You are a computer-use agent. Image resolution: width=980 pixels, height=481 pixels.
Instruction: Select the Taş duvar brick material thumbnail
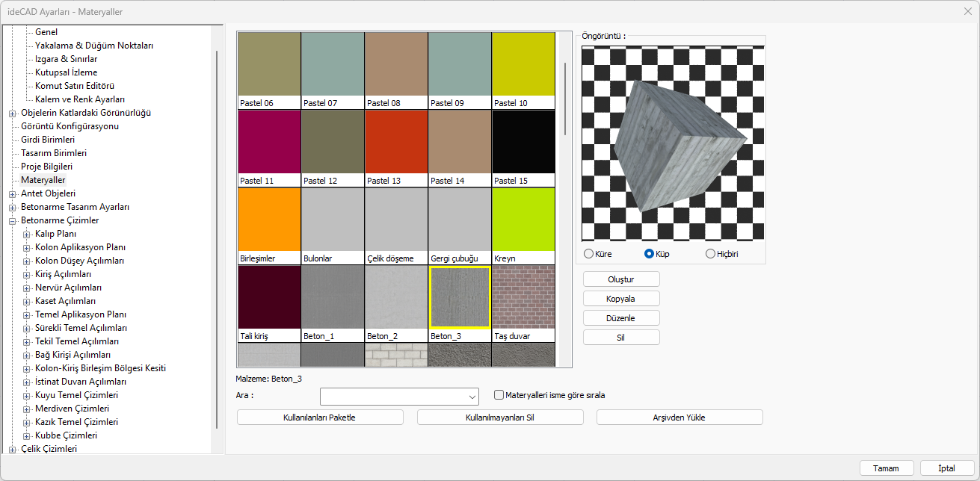pyautogui.click(x=523, y=297)
